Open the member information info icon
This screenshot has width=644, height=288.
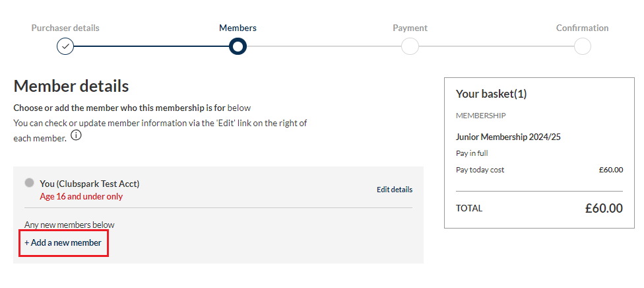pyautogui.click(x=76, y=136)
